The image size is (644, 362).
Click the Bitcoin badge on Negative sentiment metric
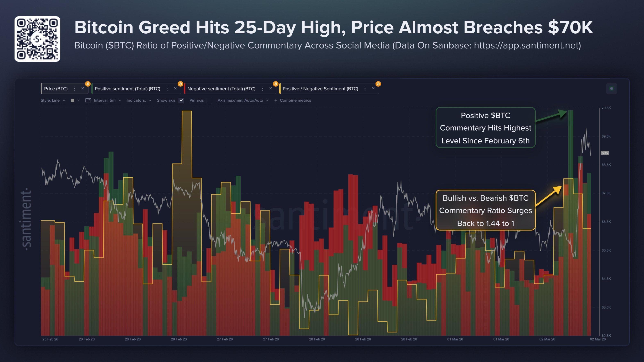click(x=276, y=84)
